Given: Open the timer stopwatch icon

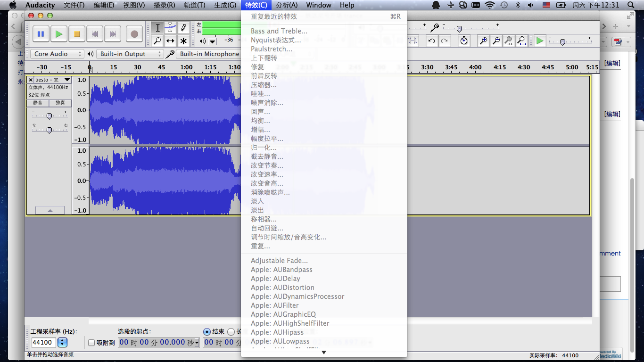Looking at the screenshot, I should [x=464, y=41].
